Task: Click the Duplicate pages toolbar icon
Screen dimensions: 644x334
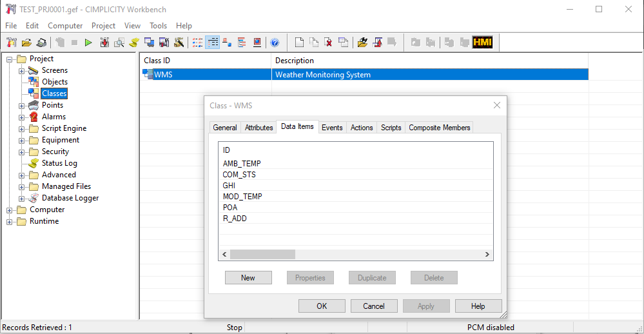Action: coord(314,43)
